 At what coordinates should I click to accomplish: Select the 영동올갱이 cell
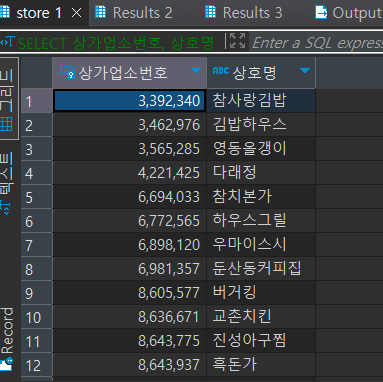tap(261, 149)
